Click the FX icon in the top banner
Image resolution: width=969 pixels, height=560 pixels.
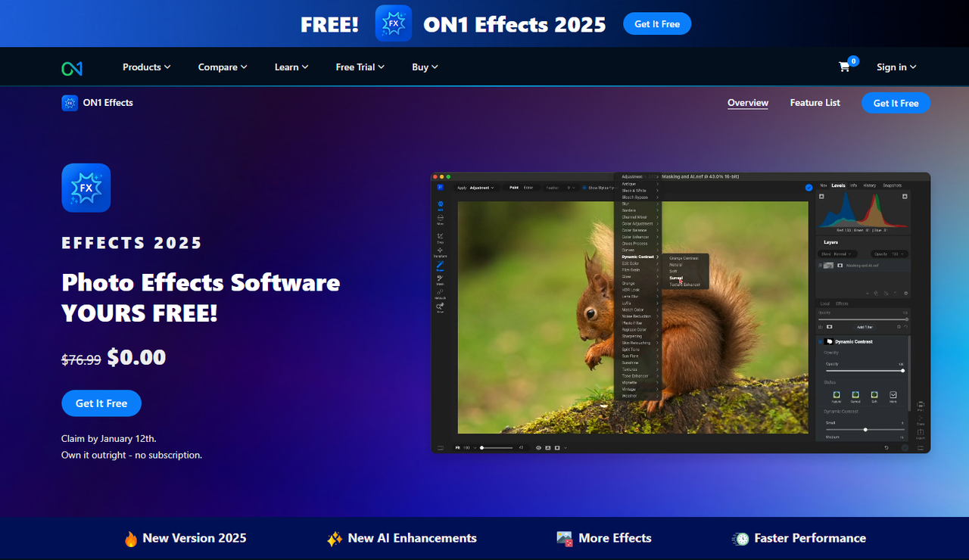tap(394, 23)
